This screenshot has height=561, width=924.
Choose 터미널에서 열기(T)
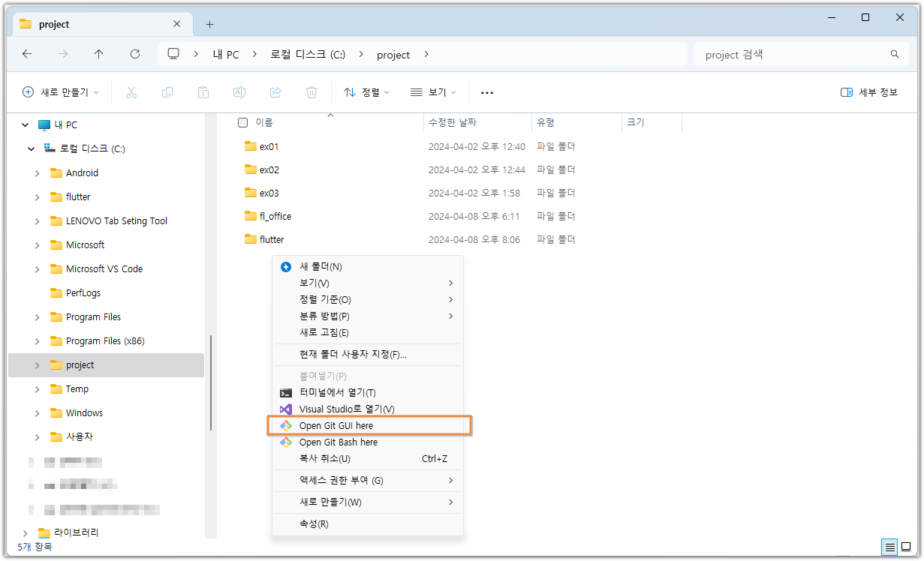point(368,392)
